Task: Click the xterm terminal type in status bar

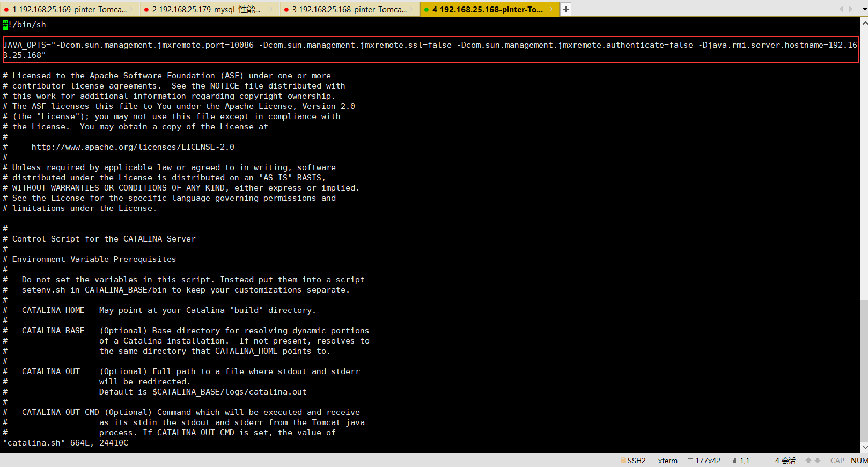Action: click(668, 461)
